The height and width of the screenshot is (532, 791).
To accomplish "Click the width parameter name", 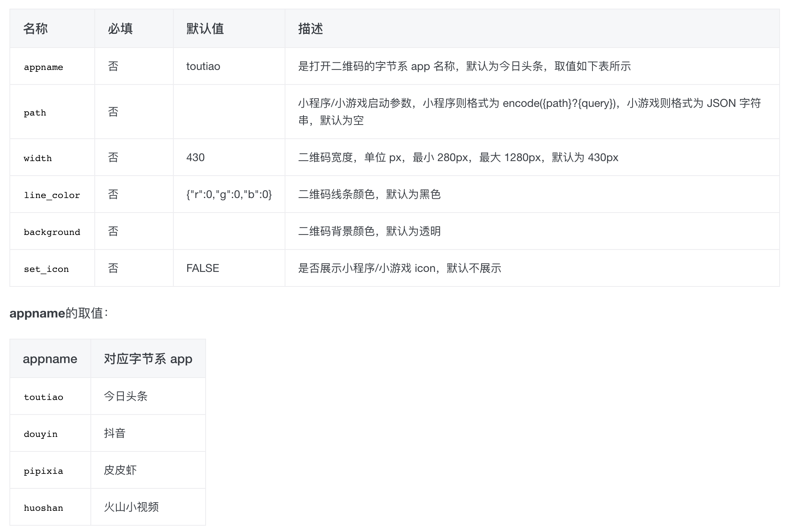I will (38, 158).
